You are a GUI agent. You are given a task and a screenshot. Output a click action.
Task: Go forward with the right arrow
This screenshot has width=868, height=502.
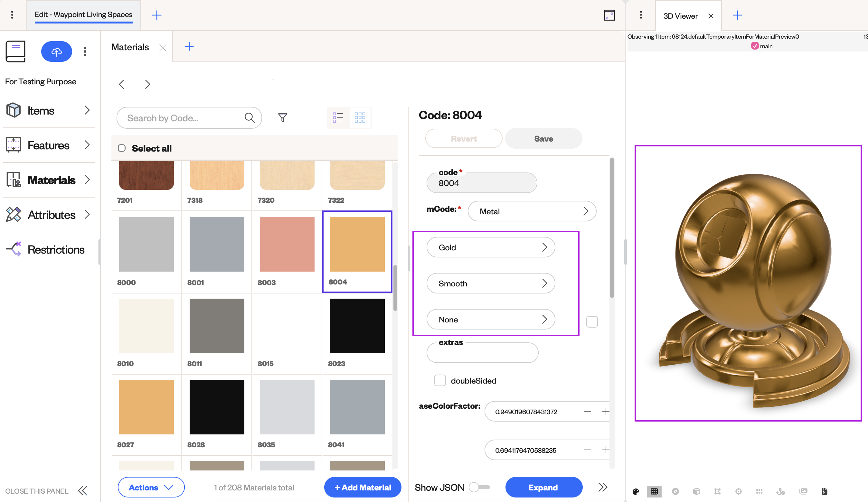(x=147, y=84)
